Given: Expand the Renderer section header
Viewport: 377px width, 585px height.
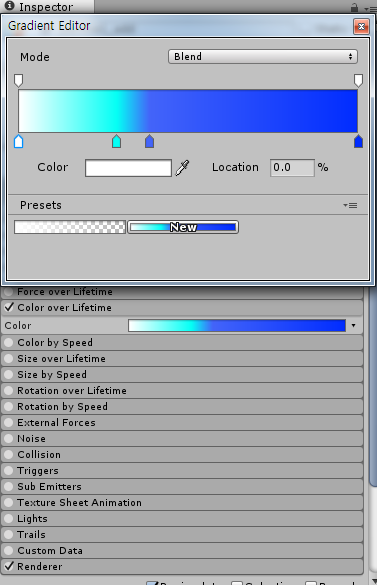Looking at the screenshot, I should pyautogui.click(x=182, y=566).
